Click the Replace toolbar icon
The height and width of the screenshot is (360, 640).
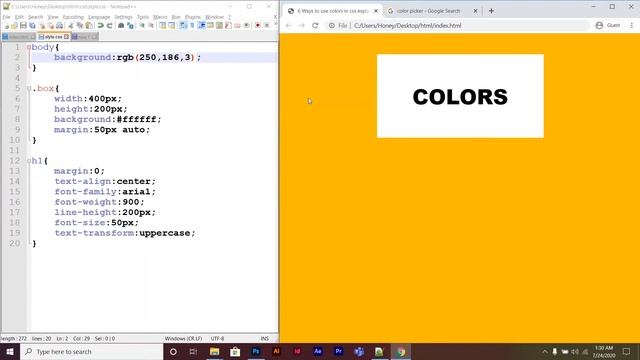(130, 26)
